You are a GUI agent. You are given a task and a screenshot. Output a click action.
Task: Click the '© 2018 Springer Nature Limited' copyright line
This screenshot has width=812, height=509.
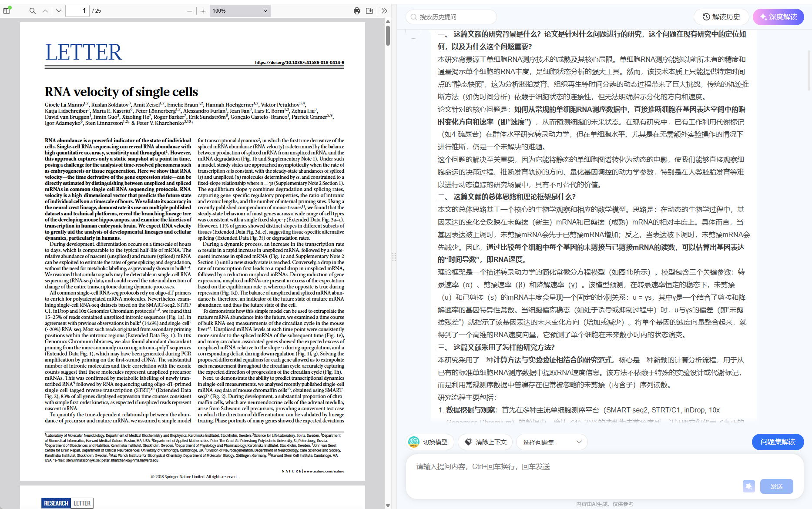coord(194,477)
